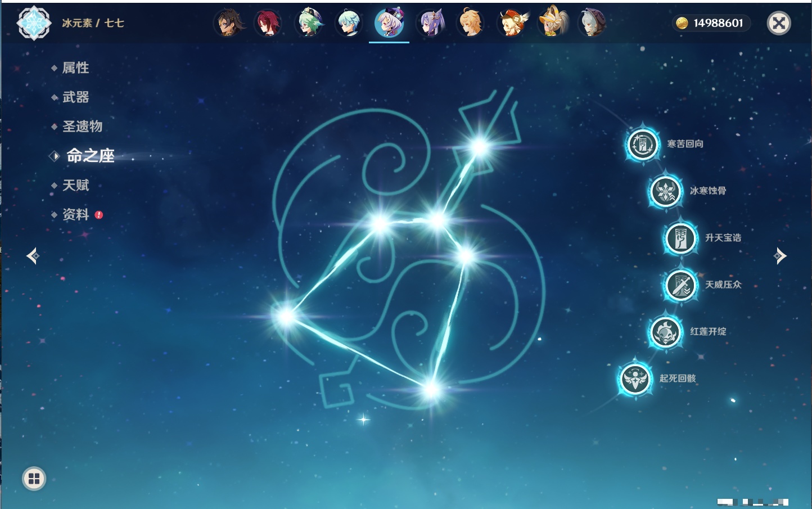
Task: Go to next character with right arrow
Action: 780,256
